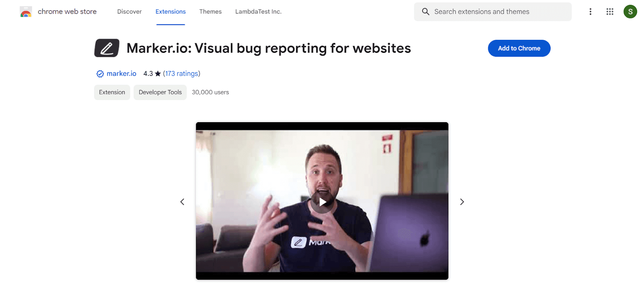
Task: Click the promo video thumbnail
Action: point(322,201)
